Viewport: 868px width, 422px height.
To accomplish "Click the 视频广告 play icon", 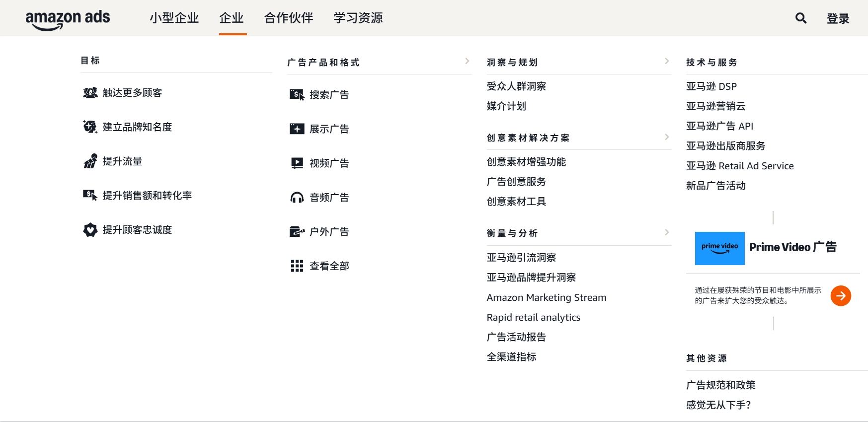I will coord(297,163).
